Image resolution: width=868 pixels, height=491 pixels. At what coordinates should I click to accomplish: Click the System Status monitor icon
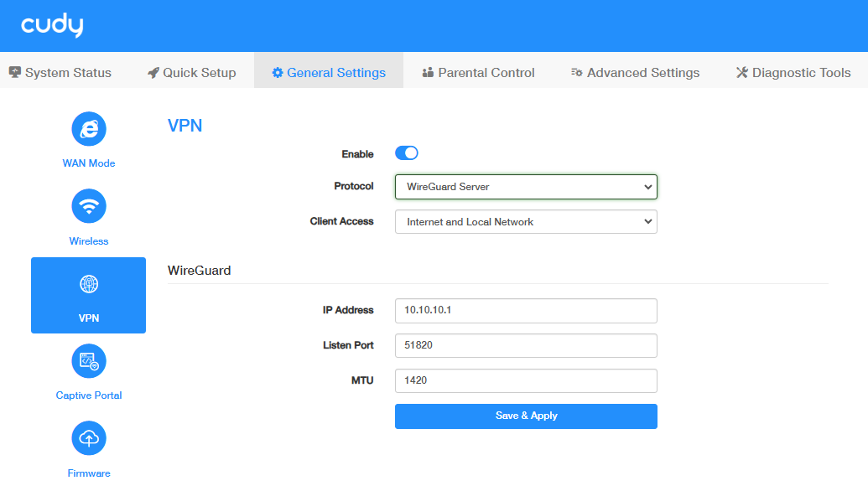pos(15,73)
